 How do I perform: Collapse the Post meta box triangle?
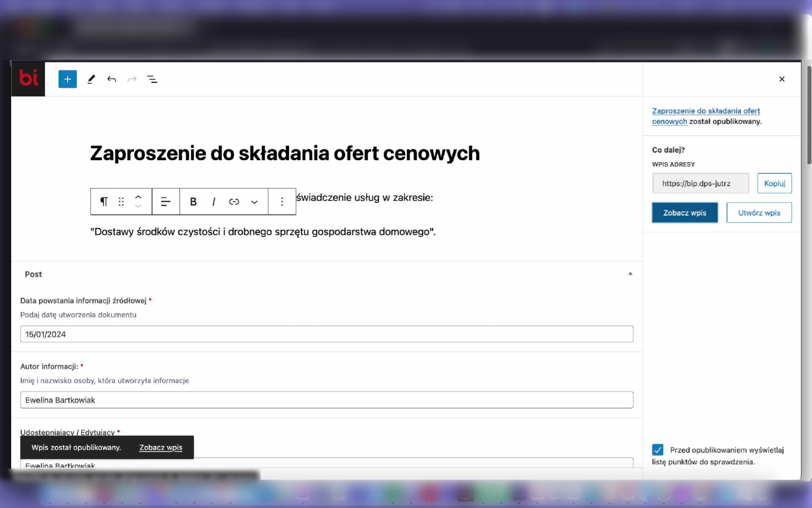coord(630,273)
